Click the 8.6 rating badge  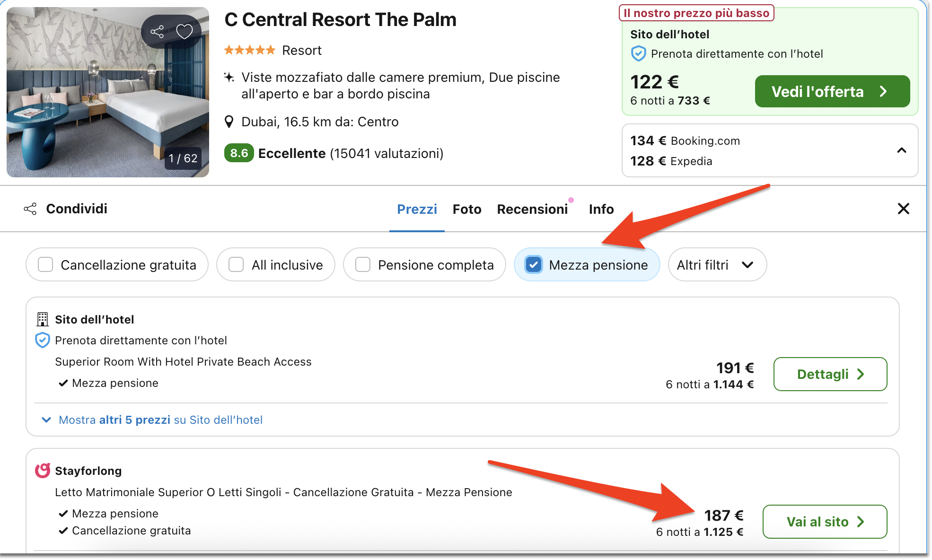click(x=239, y=153)
